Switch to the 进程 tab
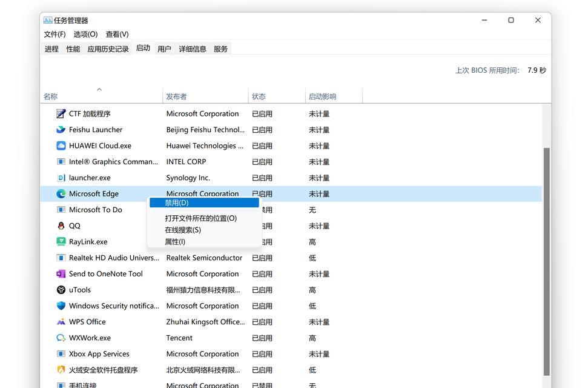The image size is (588, 388). (x=51, y=49)
